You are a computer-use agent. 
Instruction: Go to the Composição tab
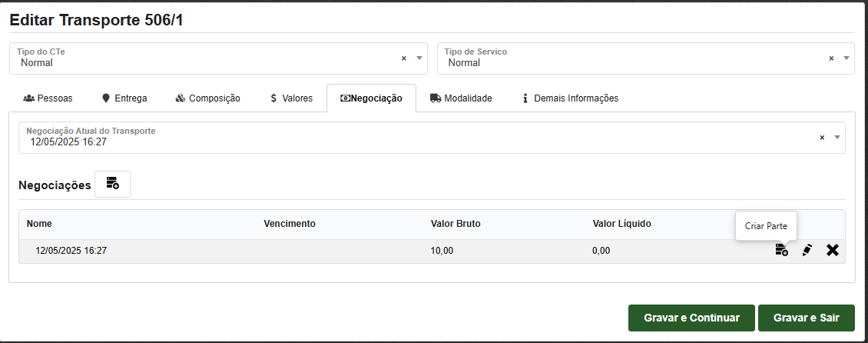click(207, 98)
